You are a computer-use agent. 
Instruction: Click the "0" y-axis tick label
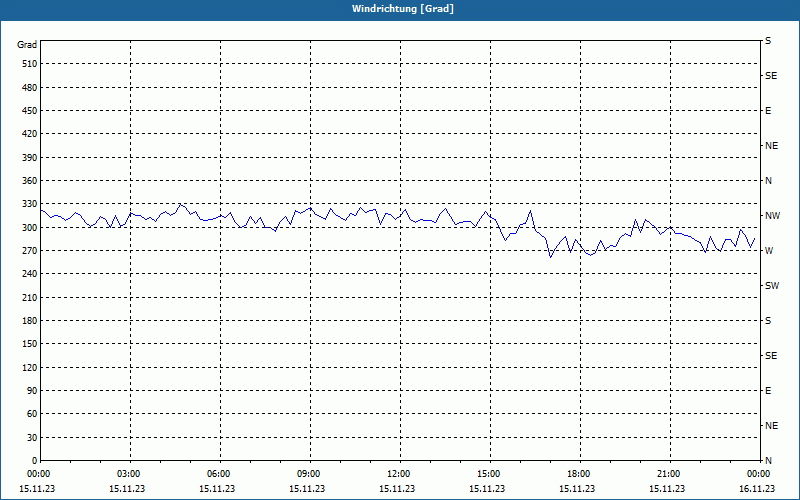click(34, 461)
